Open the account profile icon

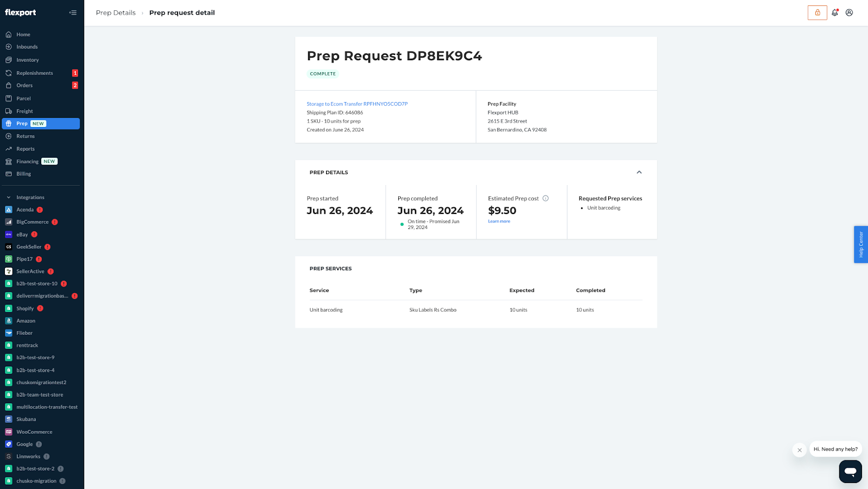coord(849,12)
